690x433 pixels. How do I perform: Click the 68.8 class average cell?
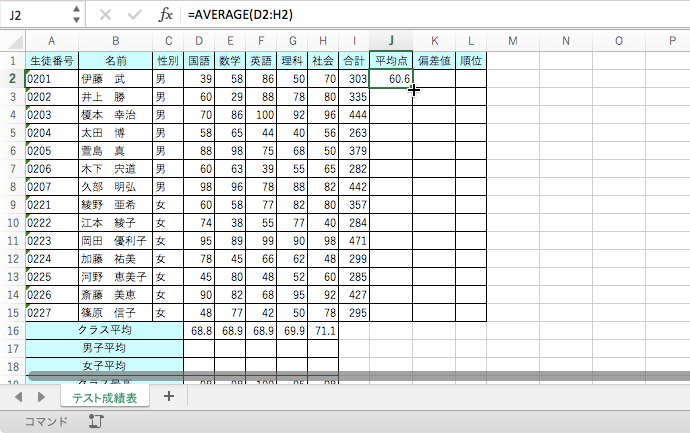[199, 331]
